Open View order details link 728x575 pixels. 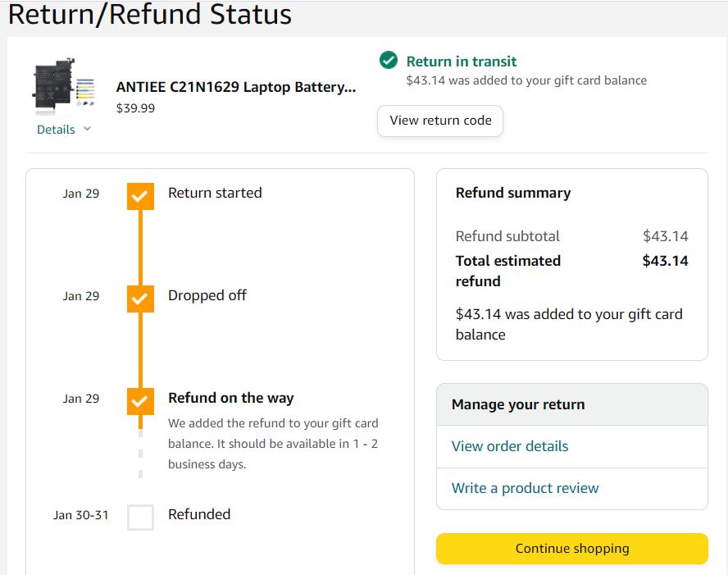(510, 446)
